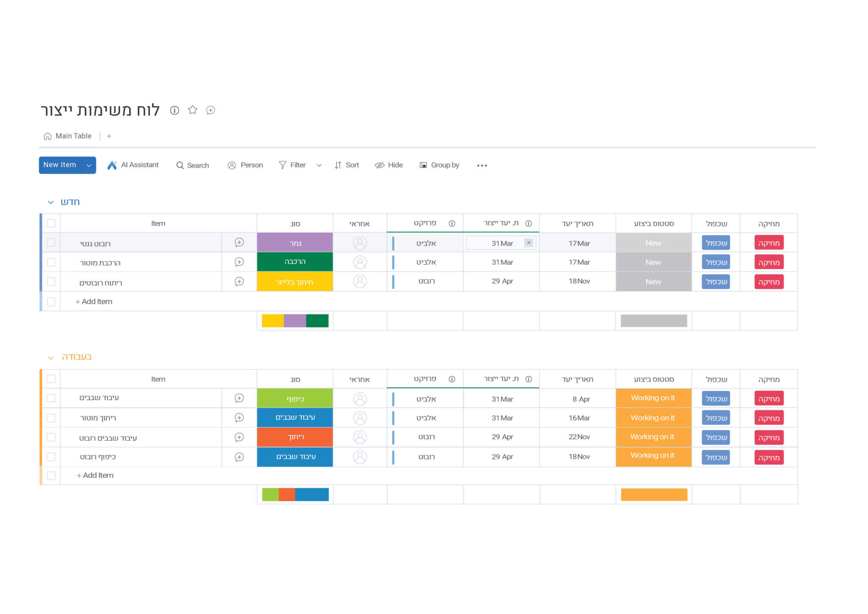The width and height of the screenshot is (868, 614).
Task: Open updates for הרכבת מוטור row
Action: [x=239, y=262]
